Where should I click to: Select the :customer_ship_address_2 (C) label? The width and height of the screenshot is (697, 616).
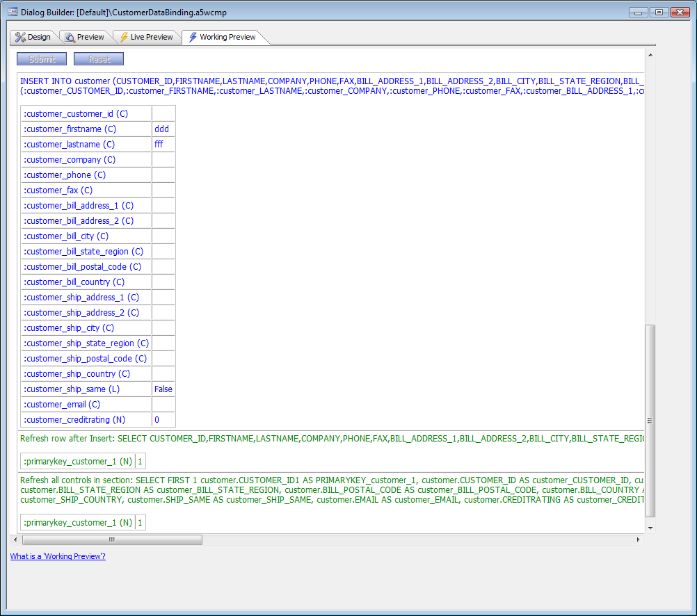click(x=81, y=312)
